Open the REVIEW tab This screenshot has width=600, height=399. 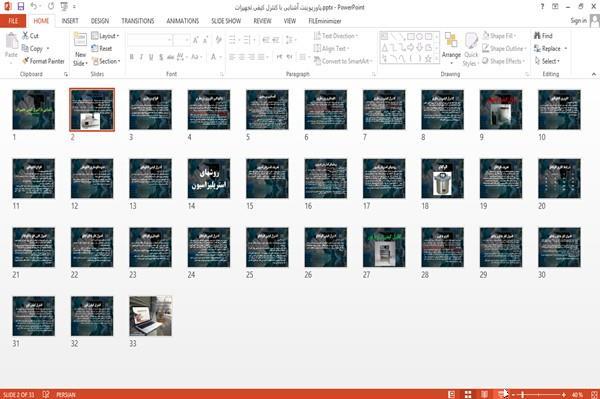pyautogui.click(x=262, y=21)
